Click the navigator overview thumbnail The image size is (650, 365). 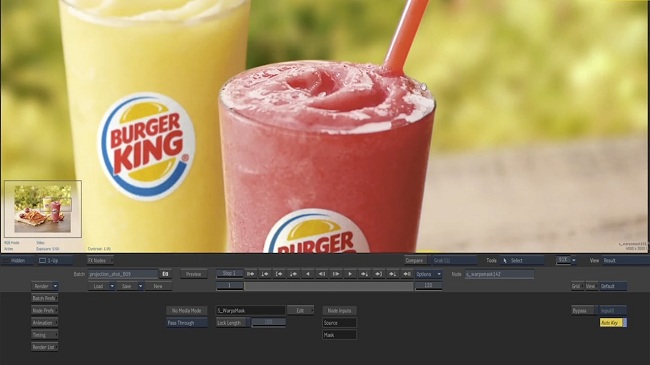pyautogui.click(x=43, y=209)
